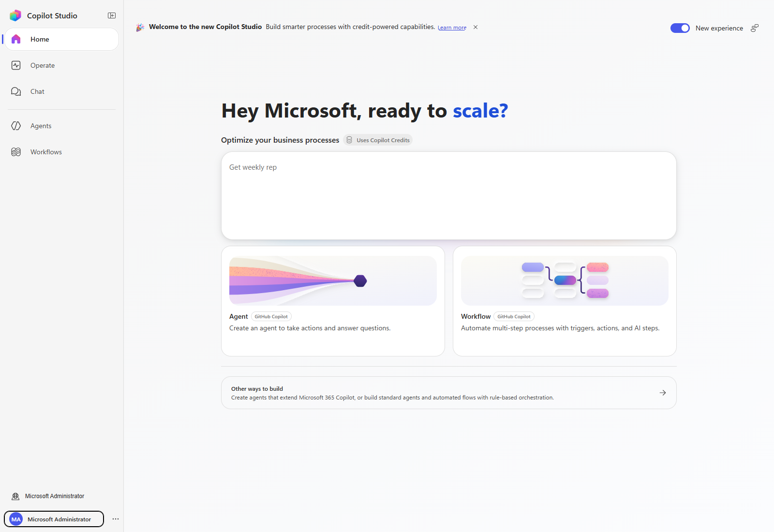Viewport: 774px width, 532px height.
Task: Click the 'Hey Microsoft, ready to scale?' heading
Action: [365, 111]
